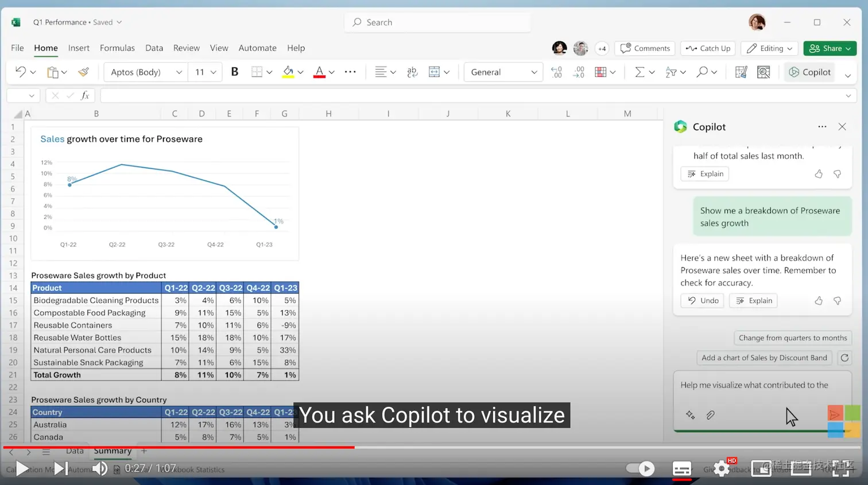This screenshot has height=485, width=868.
Task: Expand the Undo history dropdown arrow
Action: [33, 72]
